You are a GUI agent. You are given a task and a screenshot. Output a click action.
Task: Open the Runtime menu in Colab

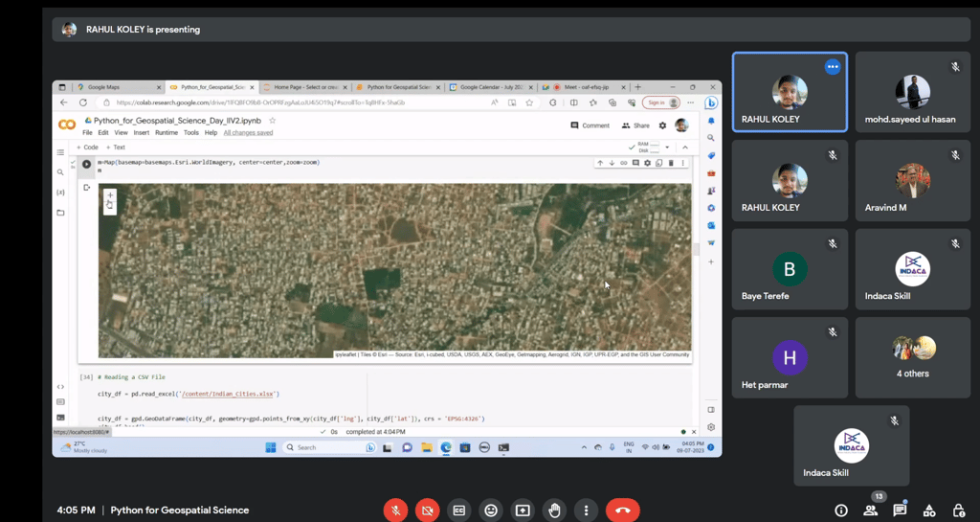click(x=167, y=132)
